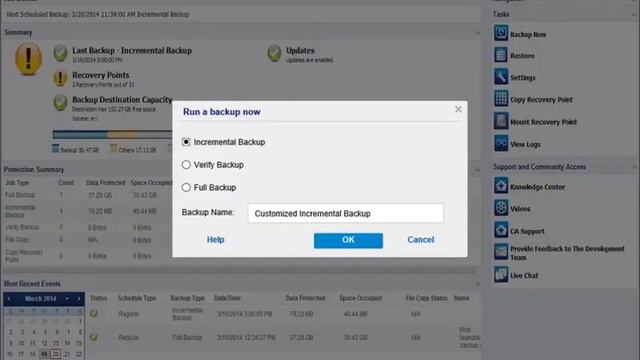
Task: Open the Settings wrench icon
Action: click(x=501, y=77)
